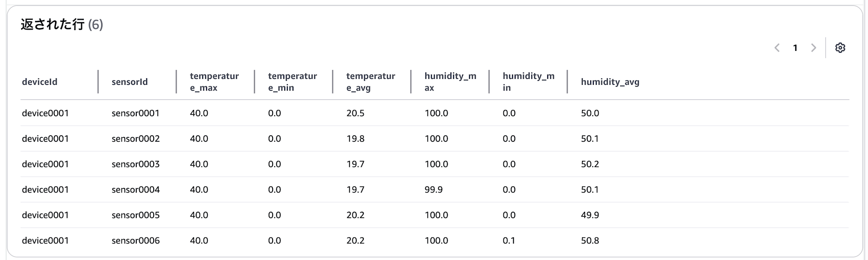
Task: Click temperature_max column header
Action: (214, 82)
